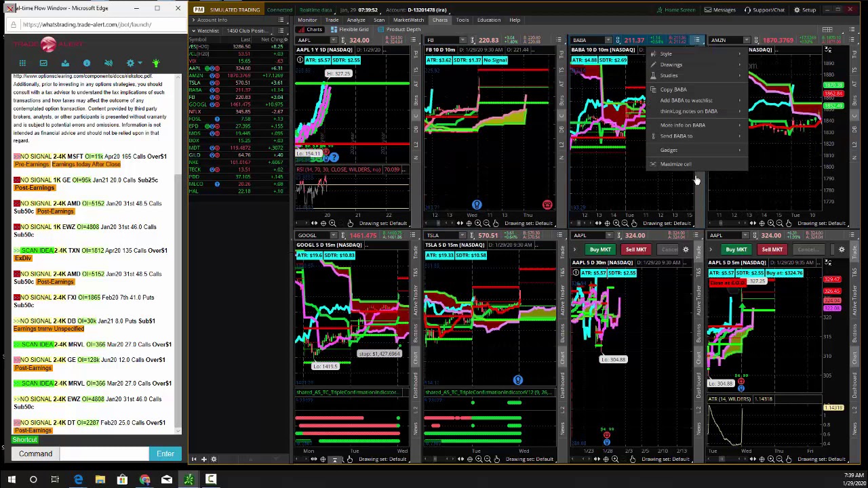Open File Explorer from taskbar
This screenshot has width=868, height=488.
point(100,480)
